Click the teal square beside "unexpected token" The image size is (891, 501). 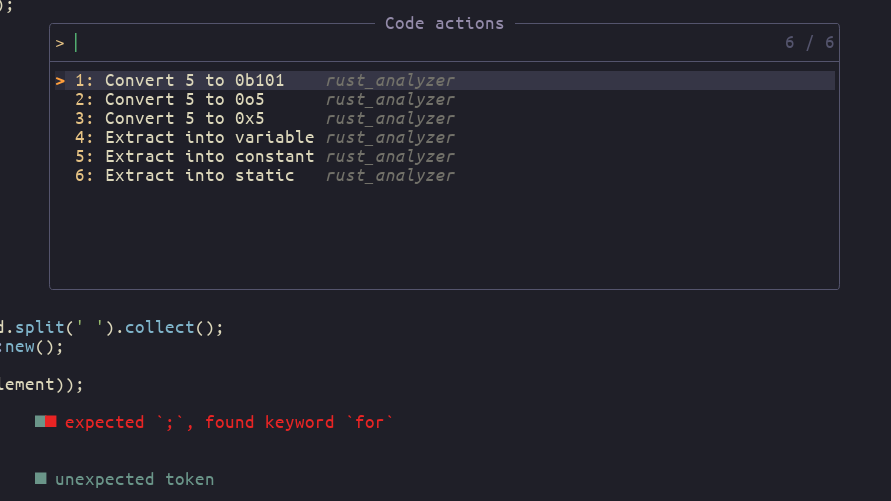(x=41, y=479)
